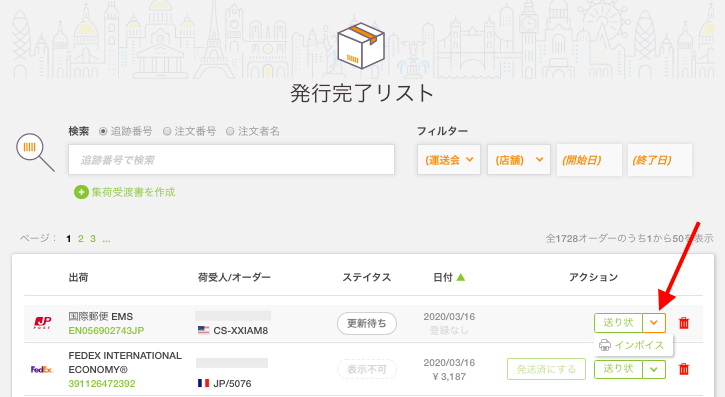Viewport: 725px width, 397px height.
Task: Select the 注文者名 search radio button
Action: 230,131
